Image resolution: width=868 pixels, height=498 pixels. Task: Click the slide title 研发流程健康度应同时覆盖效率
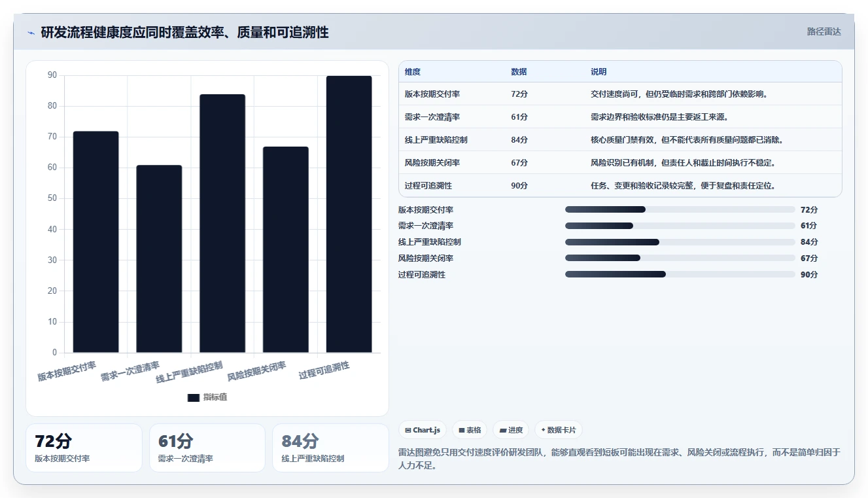(184, 32)
